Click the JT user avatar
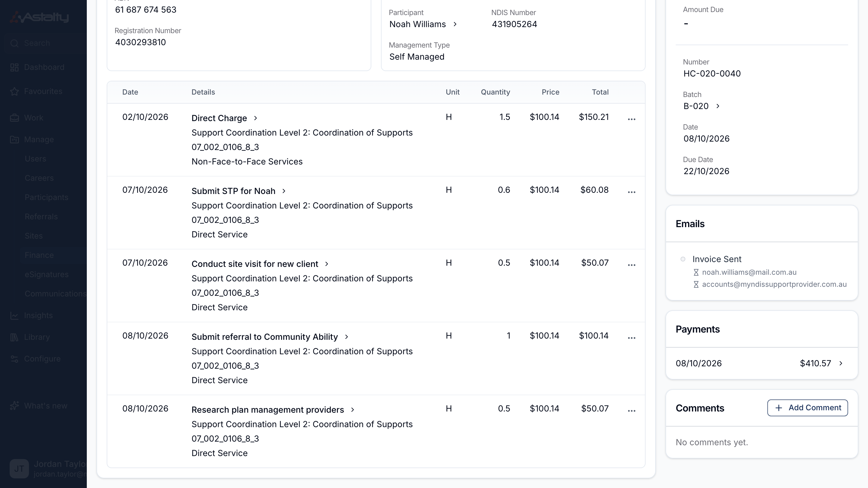Image resolution: width=868 pixels, height=488 pixels. coord(19,468)
